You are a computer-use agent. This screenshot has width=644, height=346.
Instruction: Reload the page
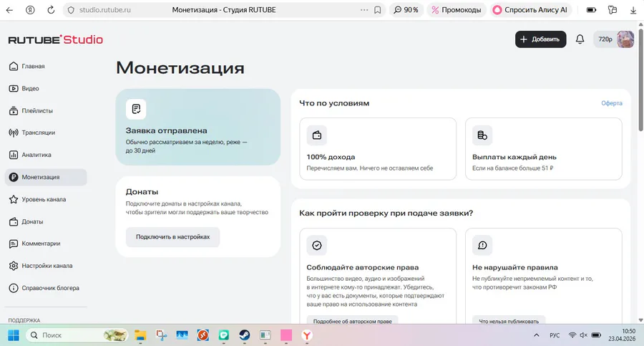[x=51, y=10]
